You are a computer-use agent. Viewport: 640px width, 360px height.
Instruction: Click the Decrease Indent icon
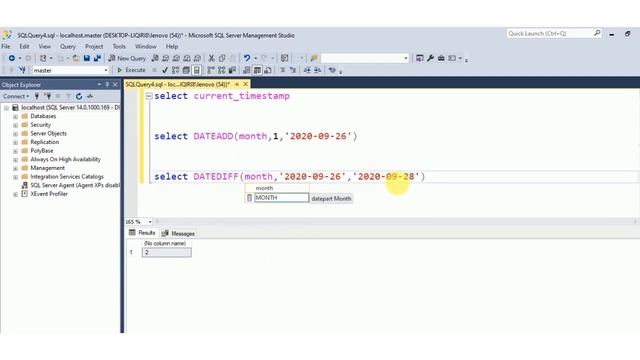point(307,70)
